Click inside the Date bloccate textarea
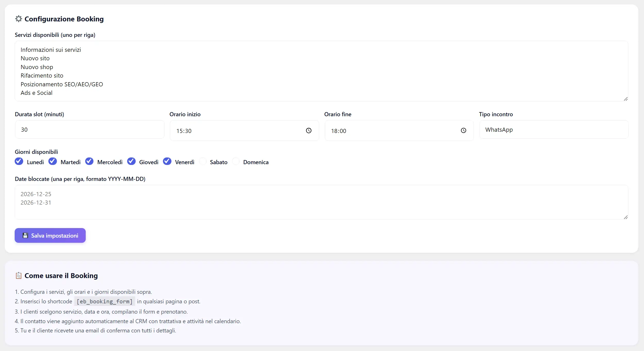 point(321,202)
